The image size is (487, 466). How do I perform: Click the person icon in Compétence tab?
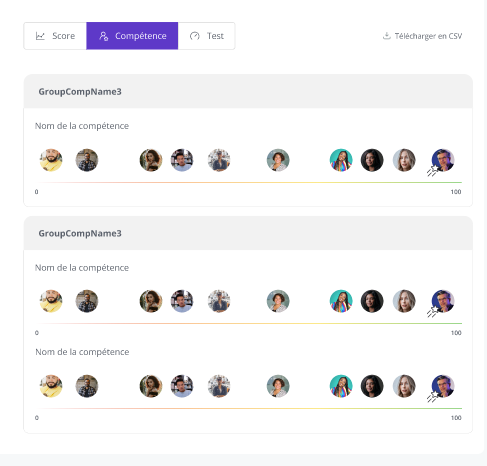pyautogui.click(x=103, y=36)
